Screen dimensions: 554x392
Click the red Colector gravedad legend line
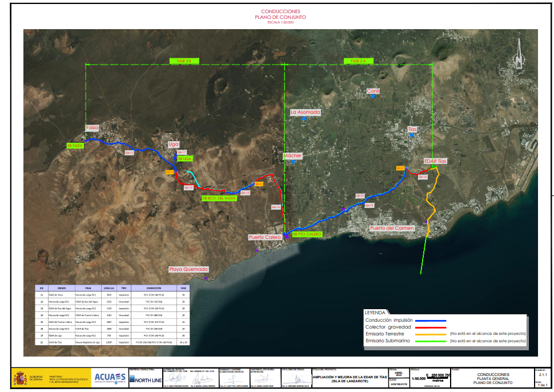pyautogui.click(x=430, y=327)
